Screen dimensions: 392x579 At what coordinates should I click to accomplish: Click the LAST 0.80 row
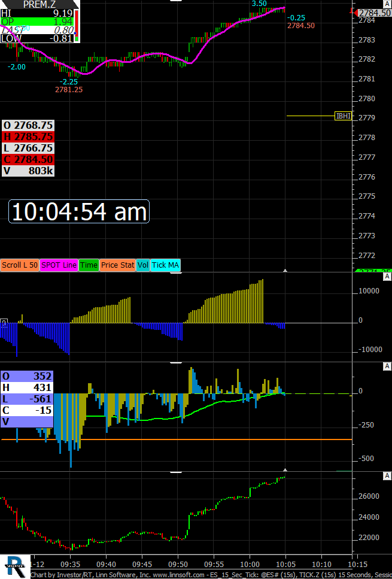click(x=37, y=31)
